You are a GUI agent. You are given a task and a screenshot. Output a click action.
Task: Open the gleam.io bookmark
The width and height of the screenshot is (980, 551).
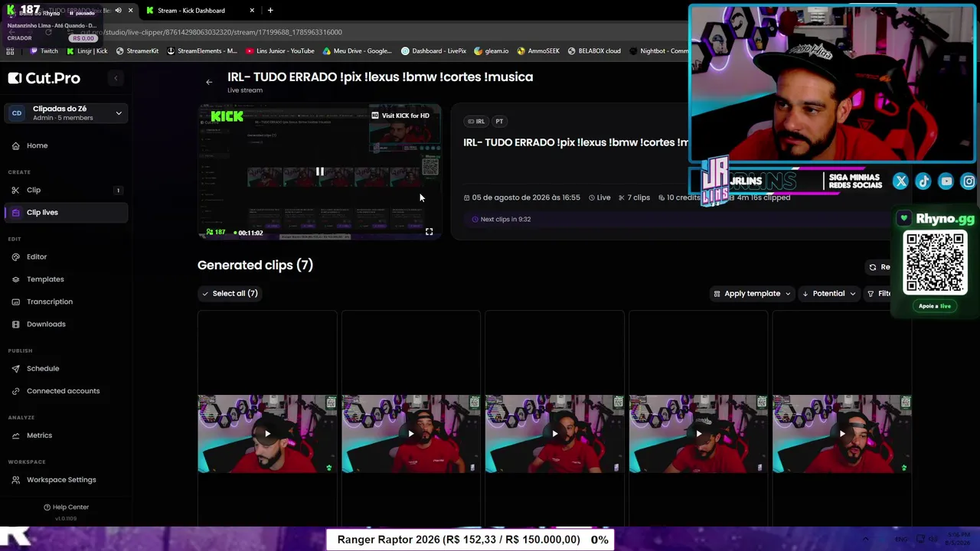tap(492, 51)
